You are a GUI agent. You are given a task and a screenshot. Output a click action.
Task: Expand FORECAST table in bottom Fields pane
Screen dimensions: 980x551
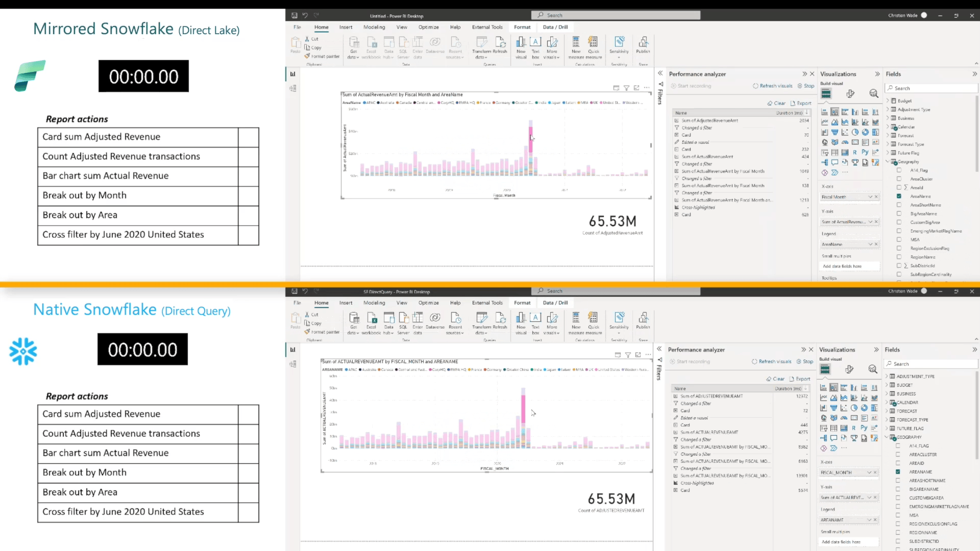click(887, 411)
